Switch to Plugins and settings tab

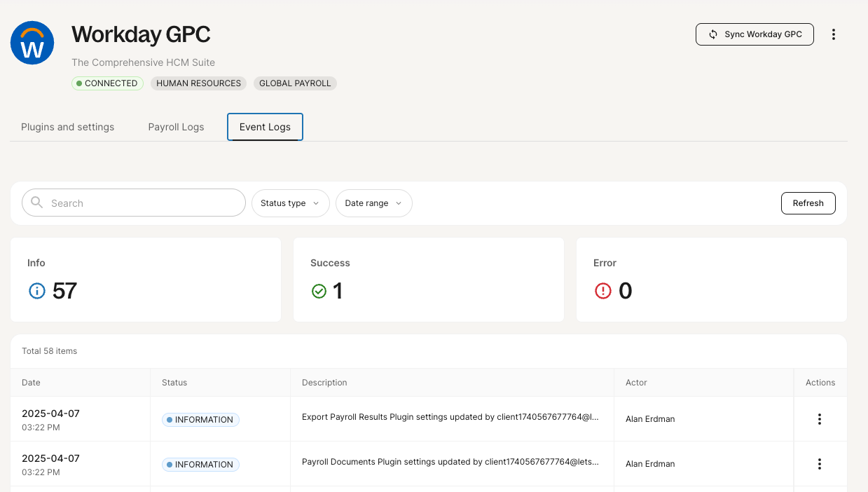pyautogui.click(x=68, y=127)
